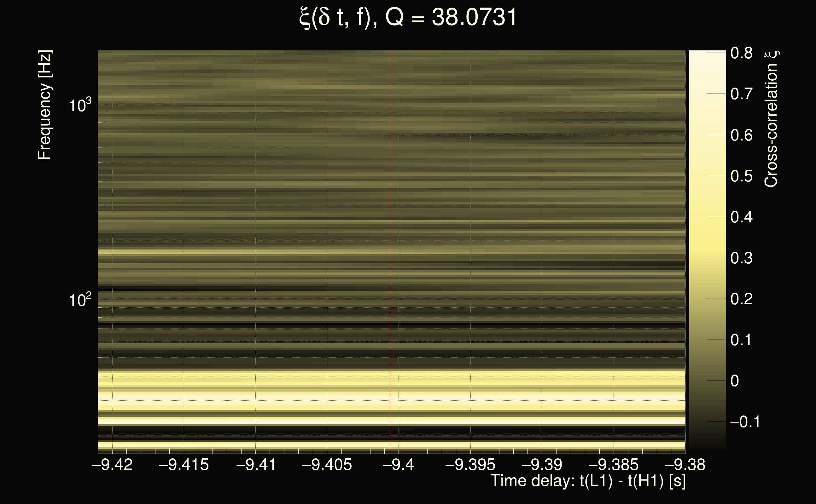The image size is (816, 504).
Task: Click the 10² frequency tick label
Action: pos(80,300)
